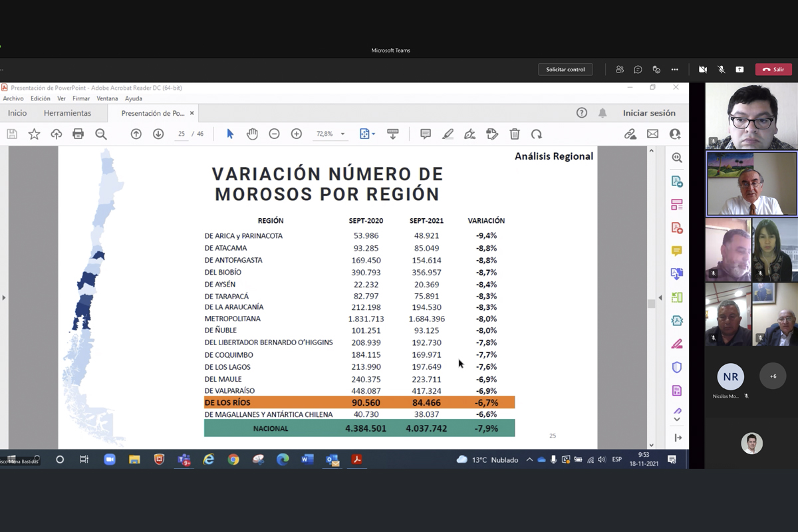Bookmark document with star icon
The image size is (798, 532).
(34, 134)
